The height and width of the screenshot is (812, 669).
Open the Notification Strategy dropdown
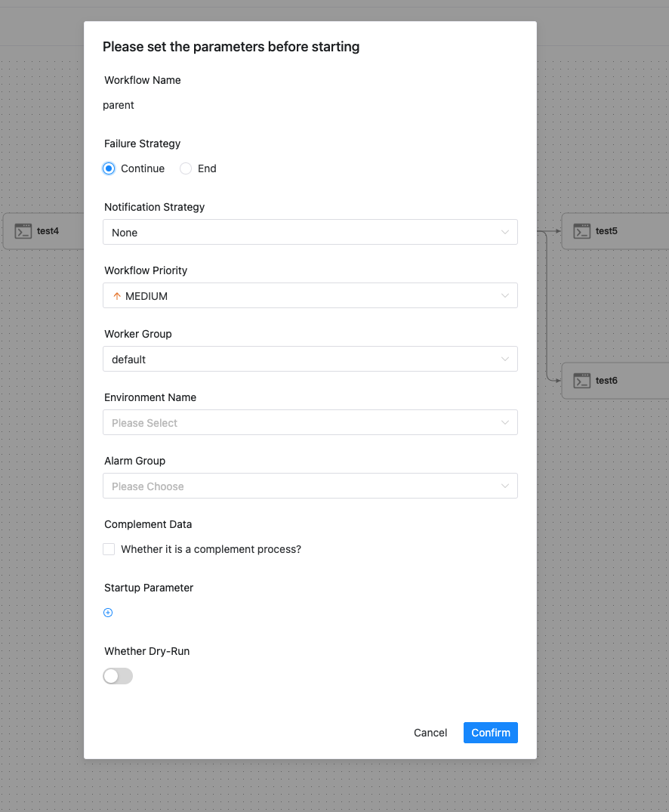click(x=310, y=232)
